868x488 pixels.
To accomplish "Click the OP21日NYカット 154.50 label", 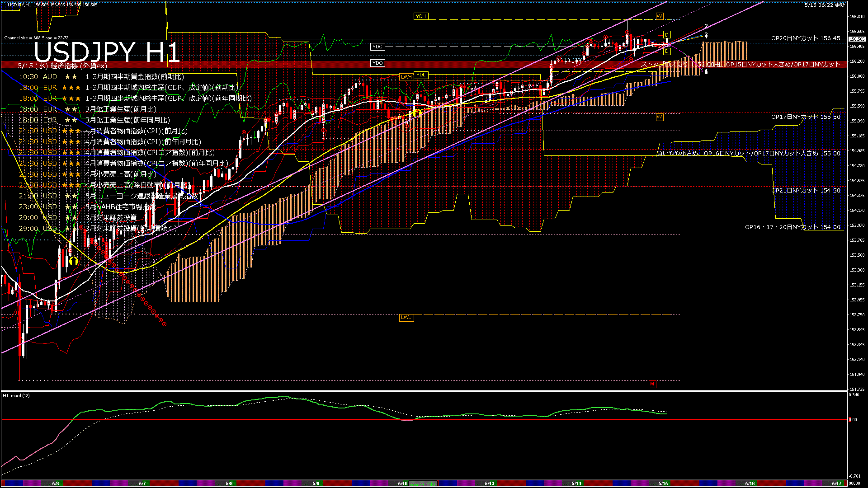I will [x=805, y=190].
